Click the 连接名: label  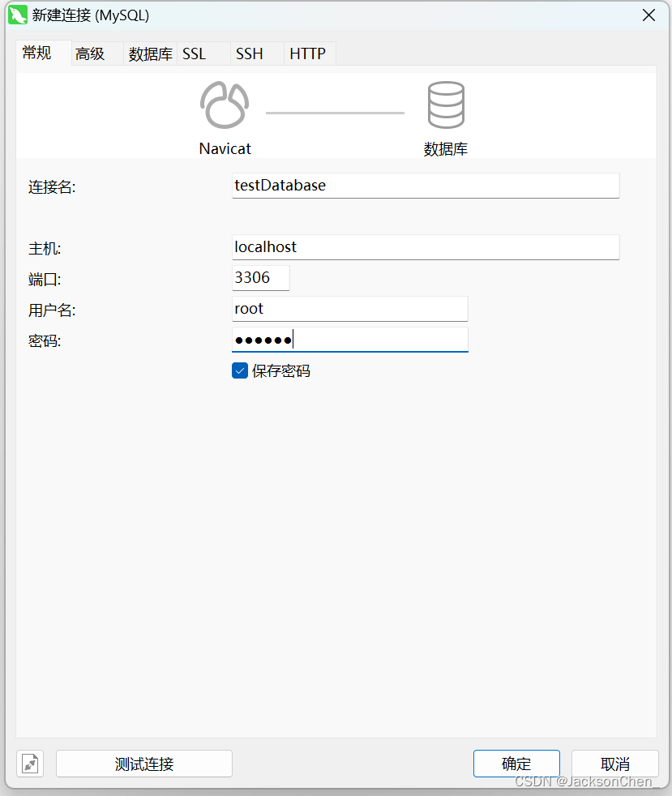(x=52, y=186)
